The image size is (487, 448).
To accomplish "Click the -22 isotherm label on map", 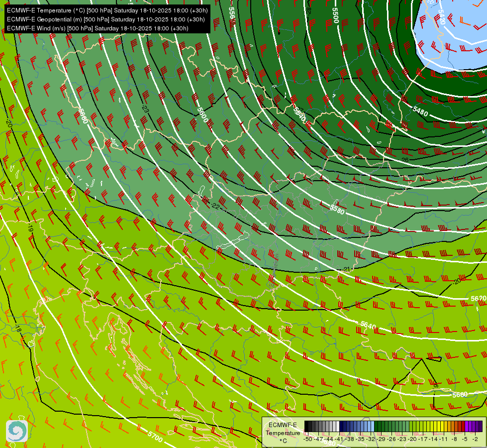I will (x=215, y=206).
